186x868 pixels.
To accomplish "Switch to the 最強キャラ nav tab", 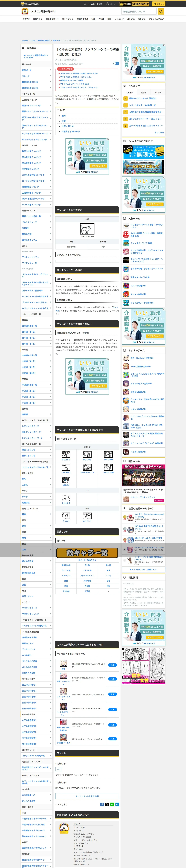I will [x=38, y=19].
